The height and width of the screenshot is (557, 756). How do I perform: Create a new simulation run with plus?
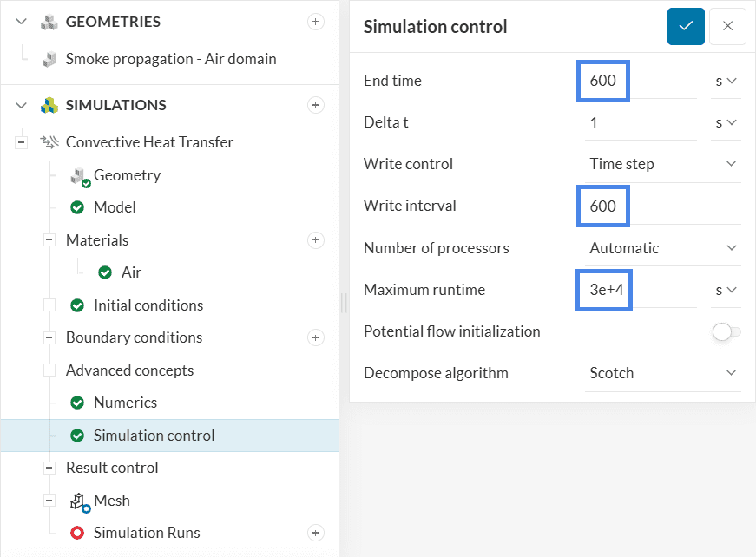[x=316, y=533]
